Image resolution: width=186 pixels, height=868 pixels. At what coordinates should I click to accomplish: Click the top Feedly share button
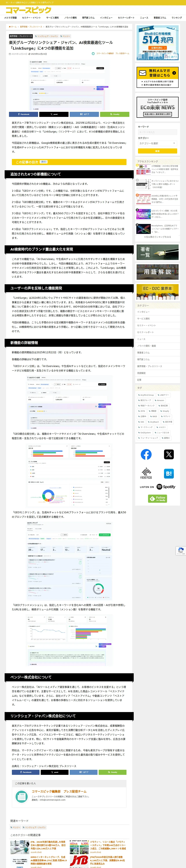pos(115,114)
